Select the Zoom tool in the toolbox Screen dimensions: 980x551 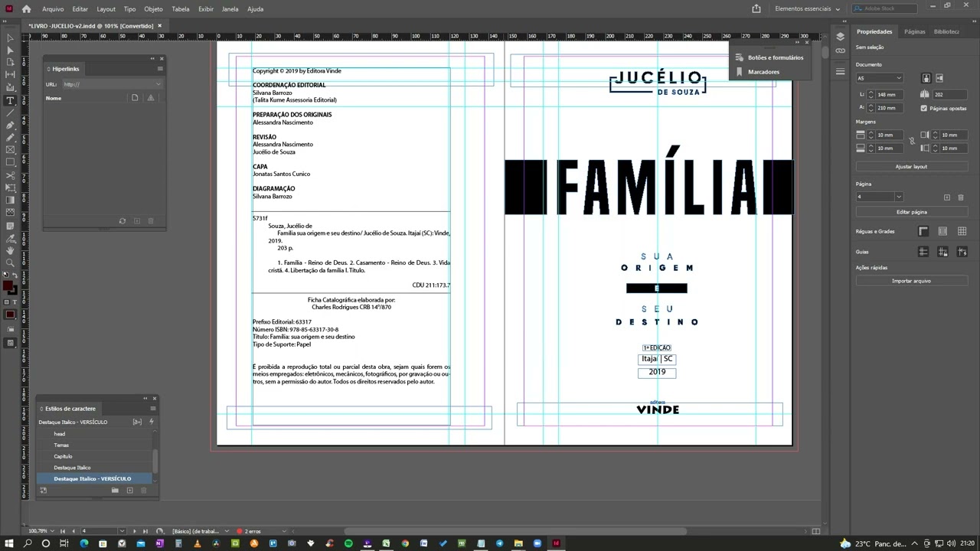10,262
